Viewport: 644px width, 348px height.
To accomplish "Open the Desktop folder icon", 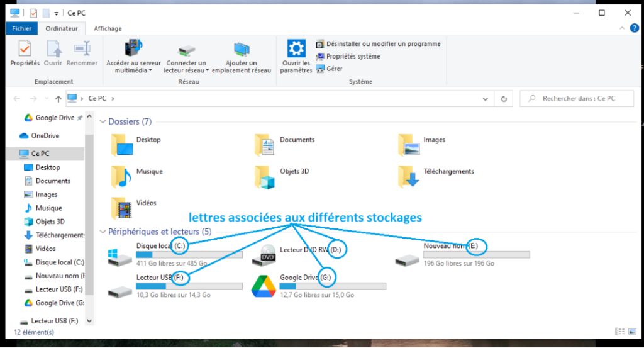I will (x=122, y=145).
